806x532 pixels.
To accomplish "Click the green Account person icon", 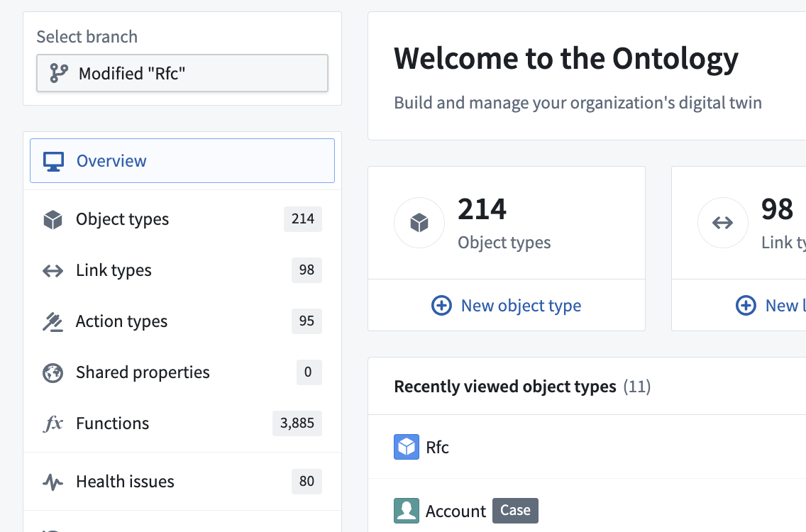I will 407,511.
